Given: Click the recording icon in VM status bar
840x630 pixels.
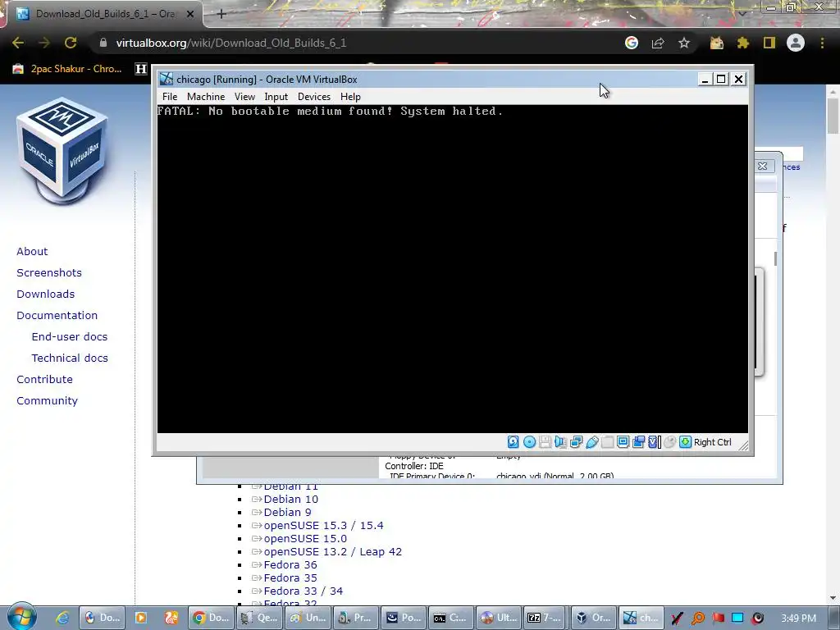Looking at the screenshot, I should (638, 442).
